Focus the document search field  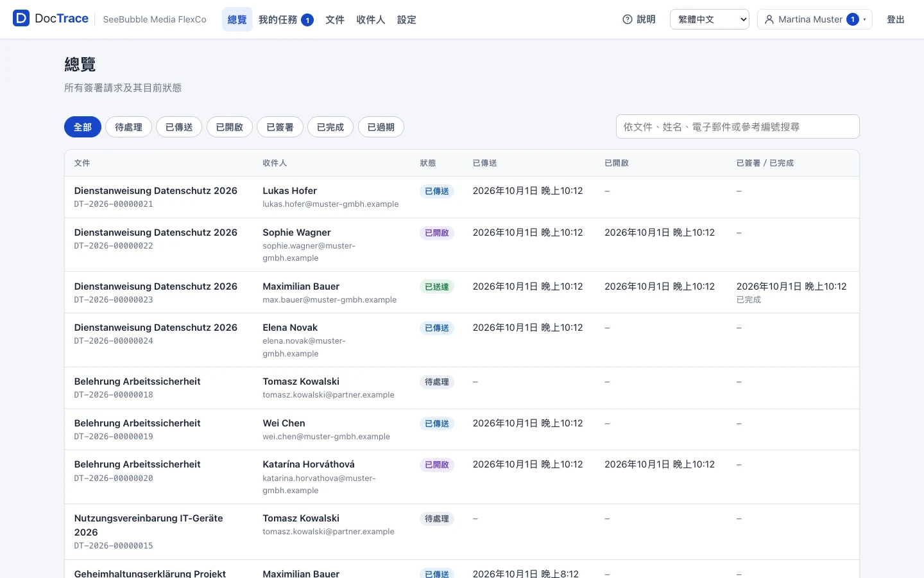(x=738, y=127)
